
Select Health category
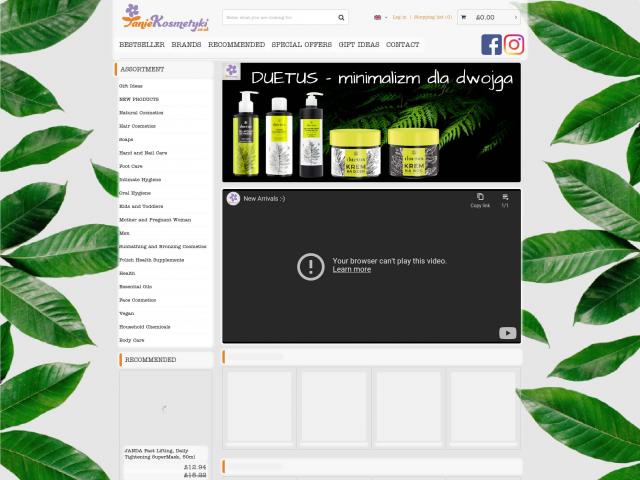tap(127, 273)
